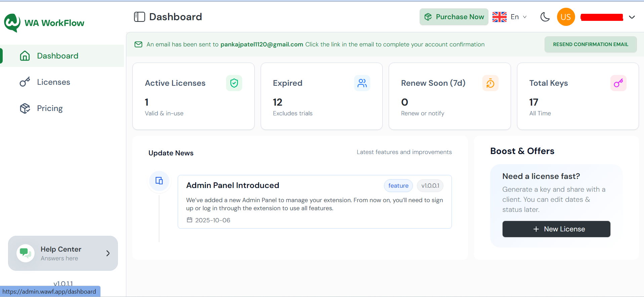Click the orange US user avatar

click(566, 17)
